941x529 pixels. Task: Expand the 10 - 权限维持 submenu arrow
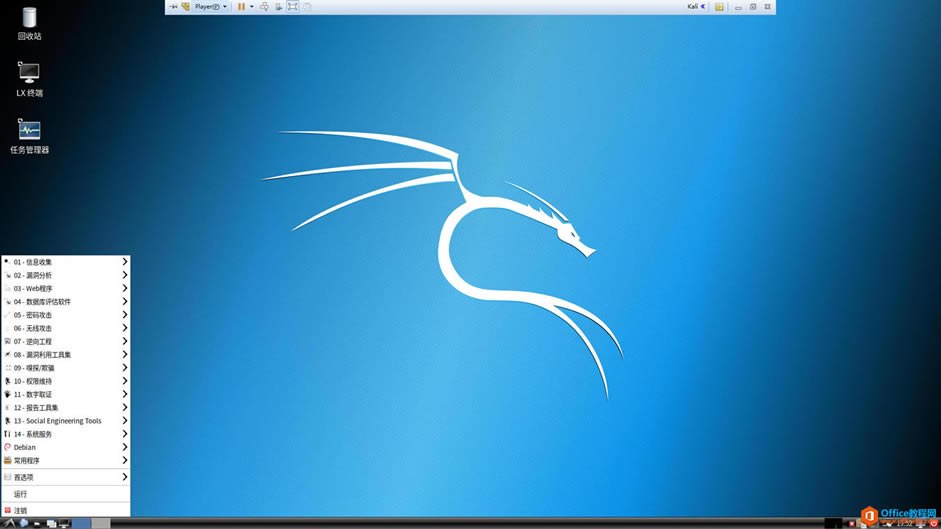click(125, 381)
